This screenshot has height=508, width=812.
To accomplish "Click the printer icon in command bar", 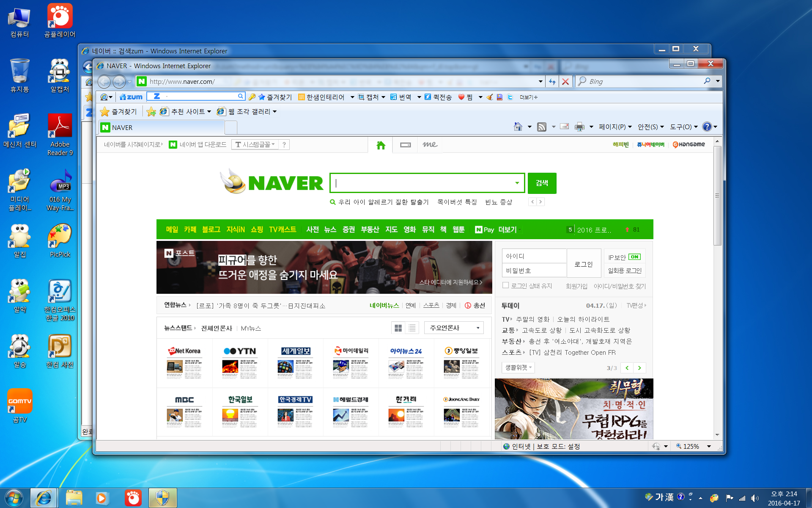I will [579, 127].
